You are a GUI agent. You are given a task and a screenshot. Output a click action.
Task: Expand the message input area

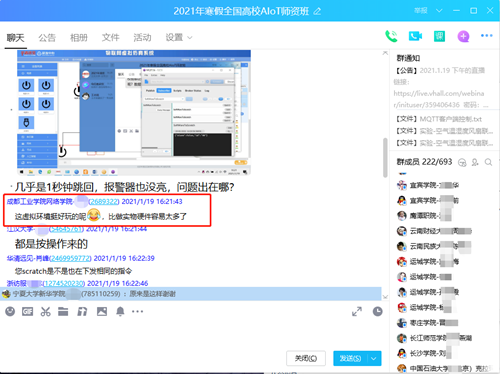357,312
